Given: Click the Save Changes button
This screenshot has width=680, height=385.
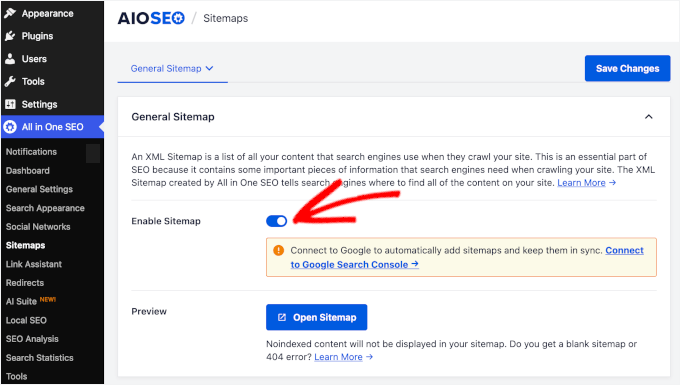Looking at the screenshot, I should tap(628, 69).
